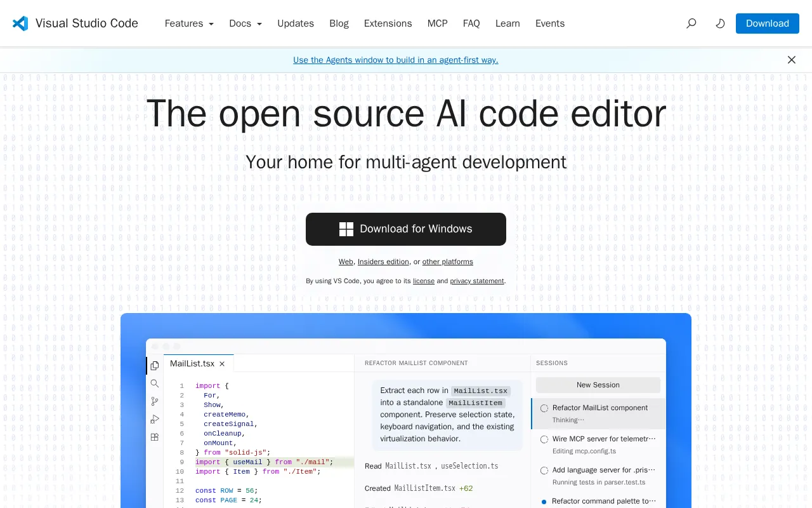This screenshot has width=812, height=508.
Task: Click status circle of Add language server session
Action: (x=544, y=471)
